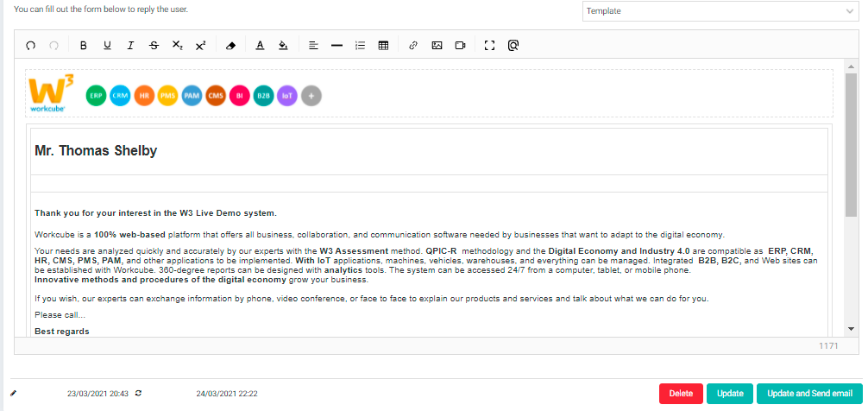Click the record date 23/03/2021 20:43
Viewport: 868px width, 411px height.
(x=98, y=394)
